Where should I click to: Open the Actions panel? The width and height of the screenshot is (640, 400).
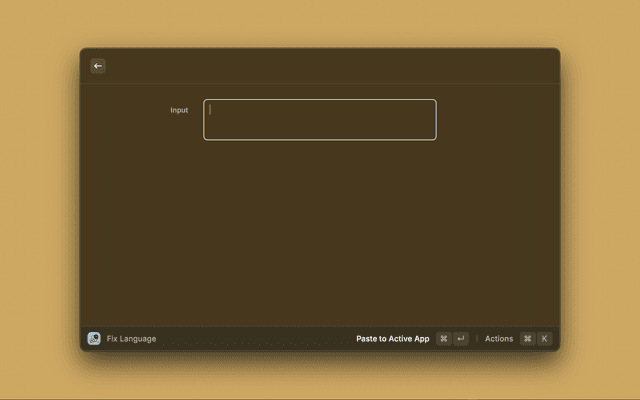point(498,339)
